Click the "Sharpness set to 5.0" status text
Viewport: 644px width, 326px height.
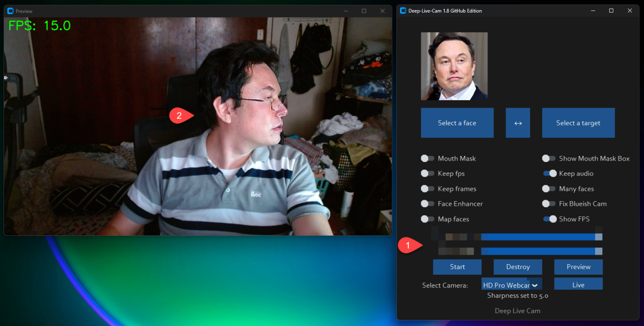pos(518,296)
